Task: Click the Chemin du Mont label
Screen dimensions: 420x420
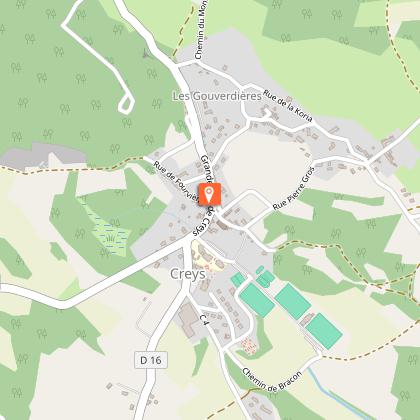Action: click(201, 30)
